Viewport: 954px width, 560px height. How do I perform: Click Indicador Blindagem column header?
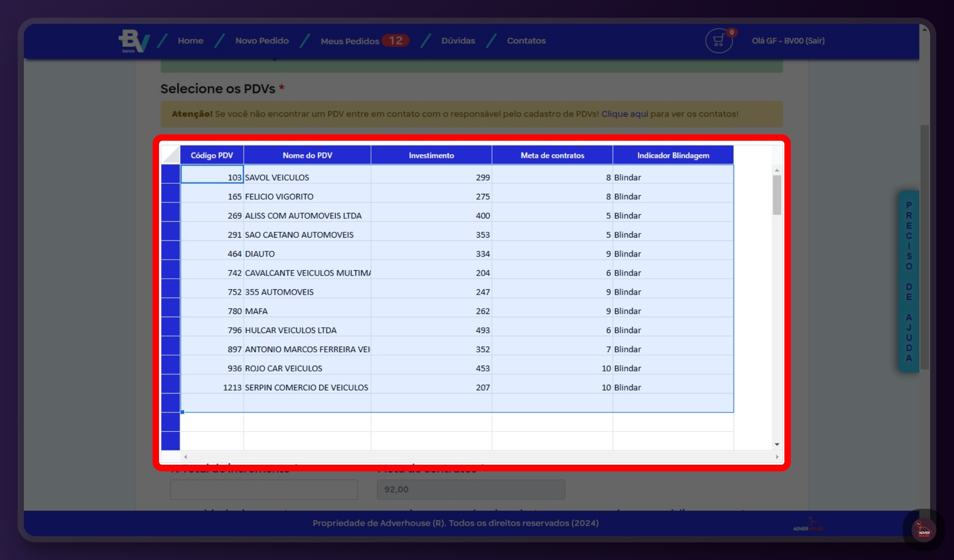click(x=673, y=155)
